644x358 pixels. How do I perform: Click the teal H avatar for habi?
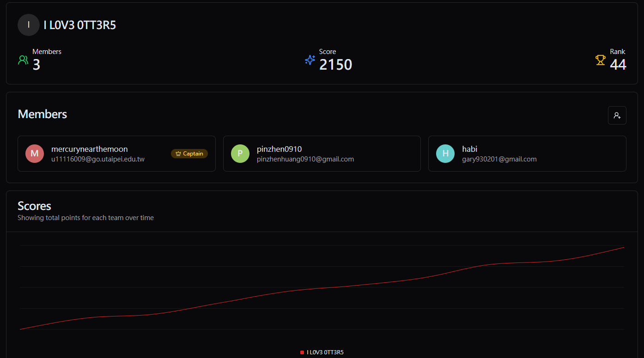point(445,154)
